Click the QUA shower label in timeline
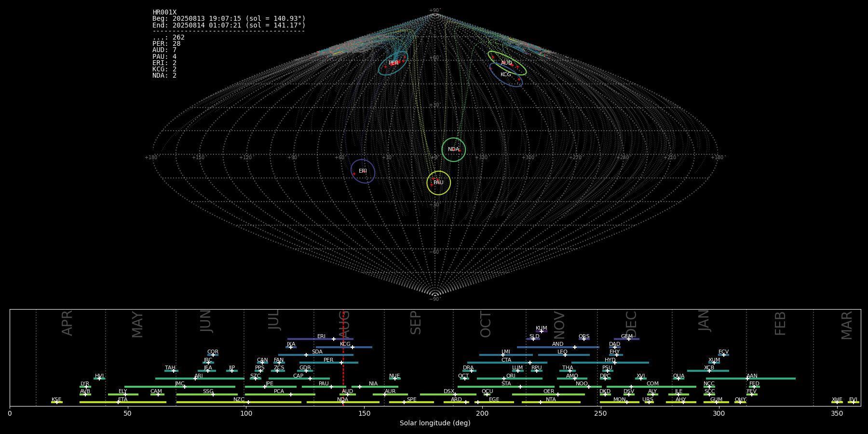The width and height of the screenshot is (868, 434). point(679,376)
